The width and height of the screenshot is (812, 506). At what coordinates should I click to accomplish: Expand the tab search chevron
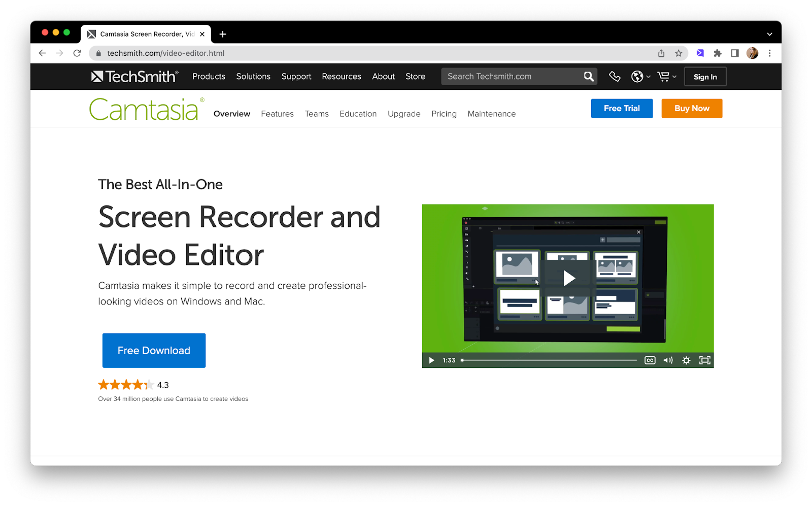click(x=769, y=35)
